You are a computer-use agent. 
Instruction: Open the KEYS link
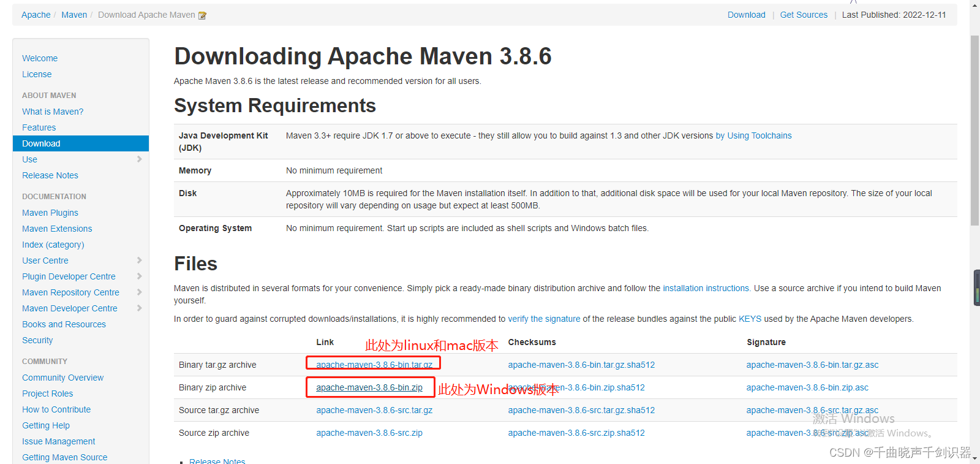(x=750, y=319)
